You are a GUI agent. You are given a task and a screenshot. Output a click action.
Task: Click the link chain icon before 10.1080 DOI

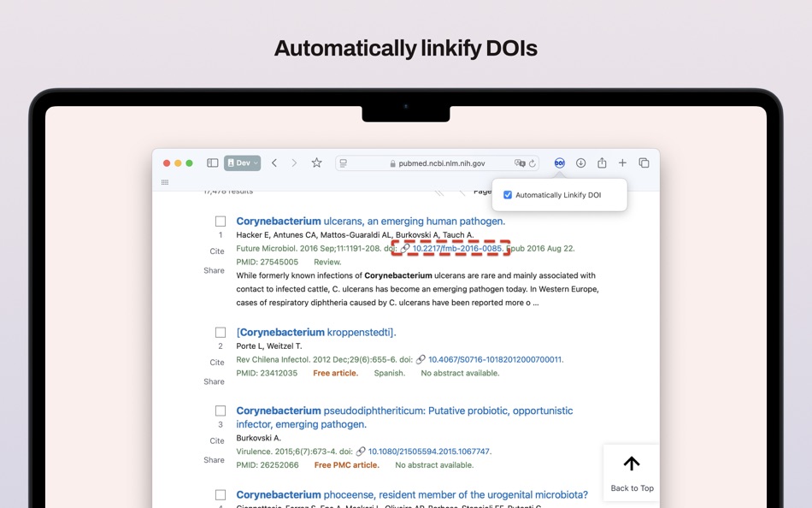click(x=361, y=452)
